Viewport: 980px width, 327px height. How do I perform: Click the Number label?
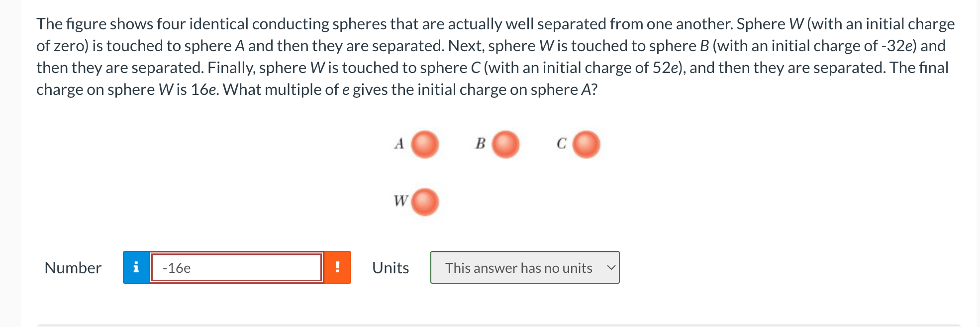[73, 268]
